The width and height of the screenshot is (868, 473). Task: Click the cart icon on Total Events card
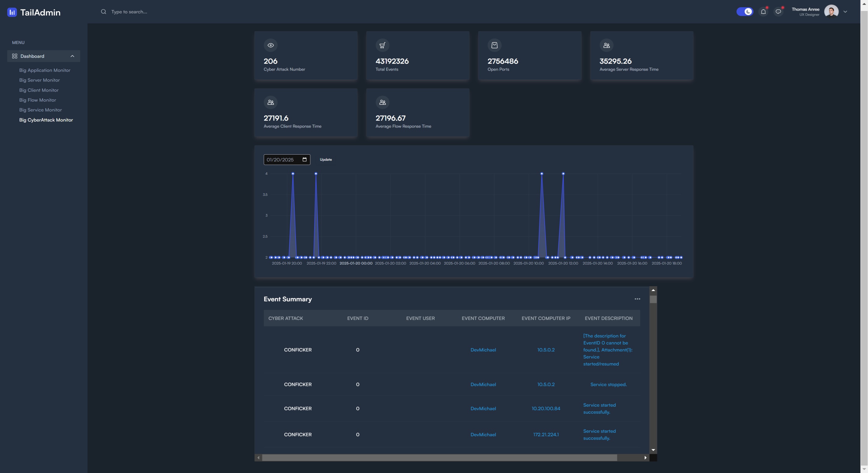click(x=382, y=45)
